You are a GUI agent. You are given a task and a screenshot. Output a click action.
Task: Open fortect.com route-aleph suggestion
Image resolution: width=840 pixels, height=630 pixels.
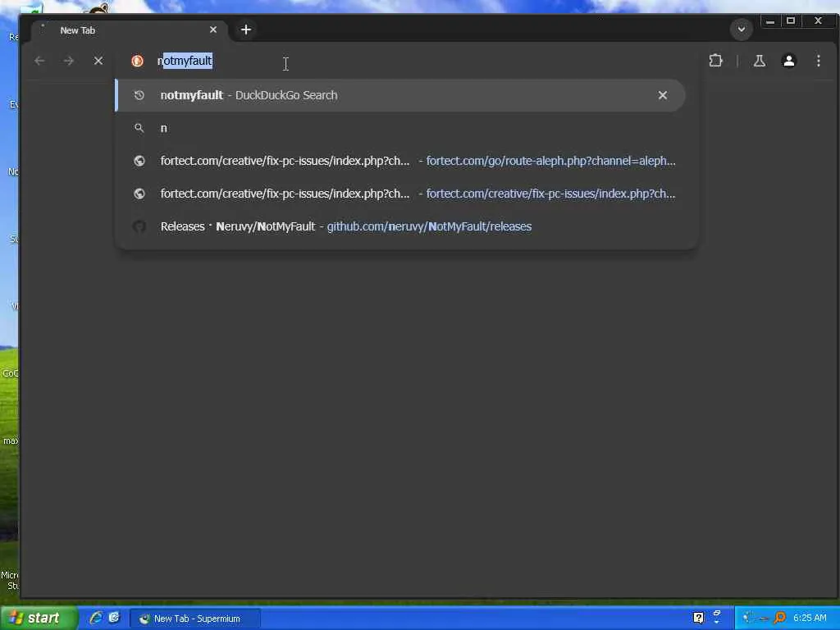pyautogui.click(x=399, y=161)
